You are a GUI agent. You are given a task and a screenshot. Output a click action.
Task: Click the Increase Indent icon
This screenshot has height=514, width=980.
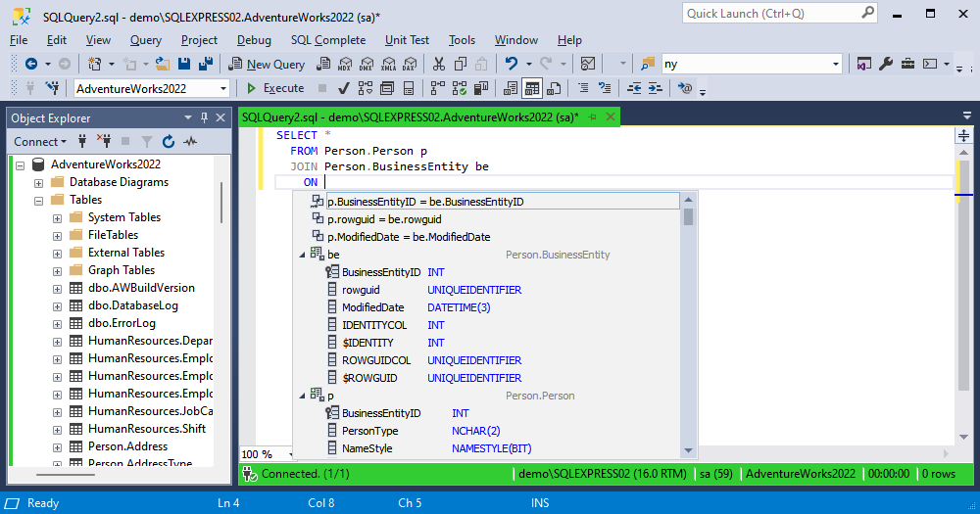655,88
